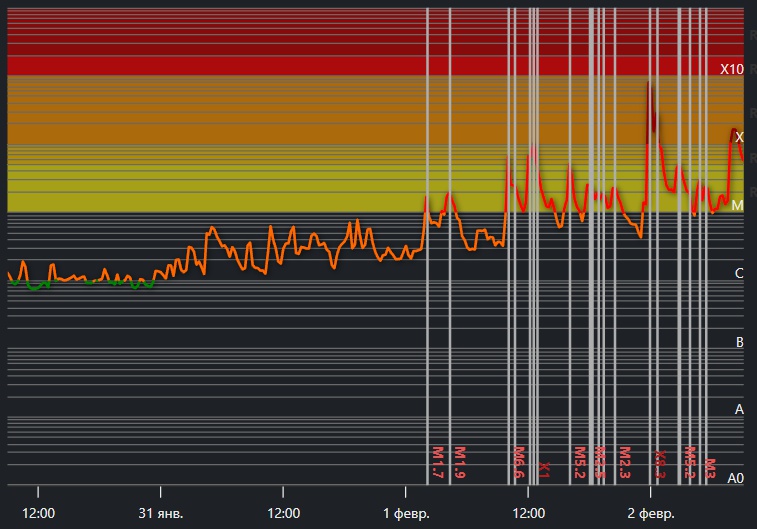The image size is (757, 529).
Task: Click the first 12:00 time label
Action: pyautogui.click(x=38, y=513)
